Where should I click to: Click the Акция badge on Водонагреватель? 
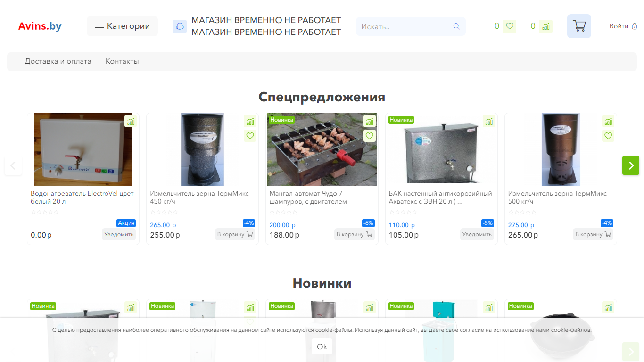pyautogui.click(x=126, y=223)
